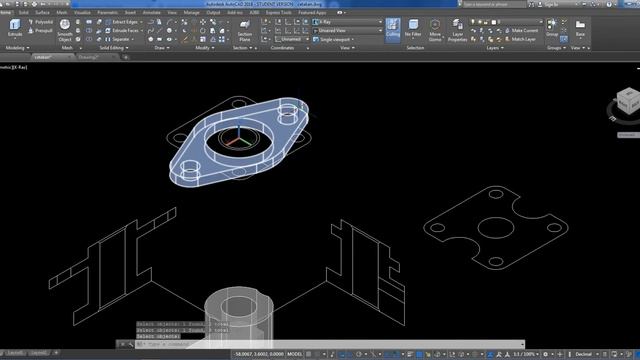Toggle isometric drafting in status bar
The height and width of the screenshot is (360, 640).
click(373, 354)
